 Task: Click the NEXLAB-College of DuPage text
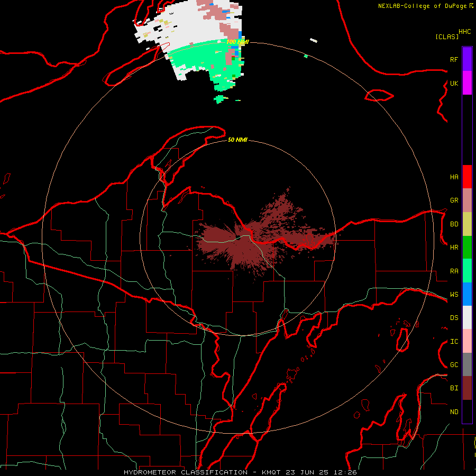pos(423,6)
